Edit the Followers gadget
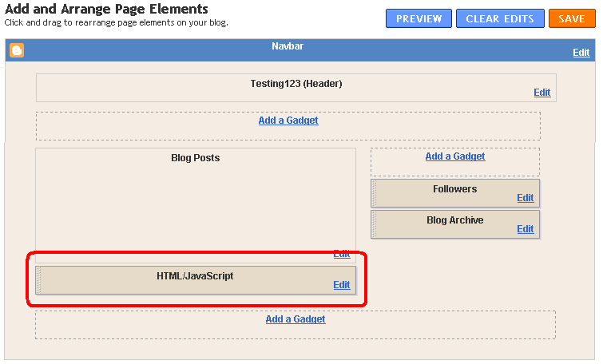The image size is (603, 364). point(525,198)
